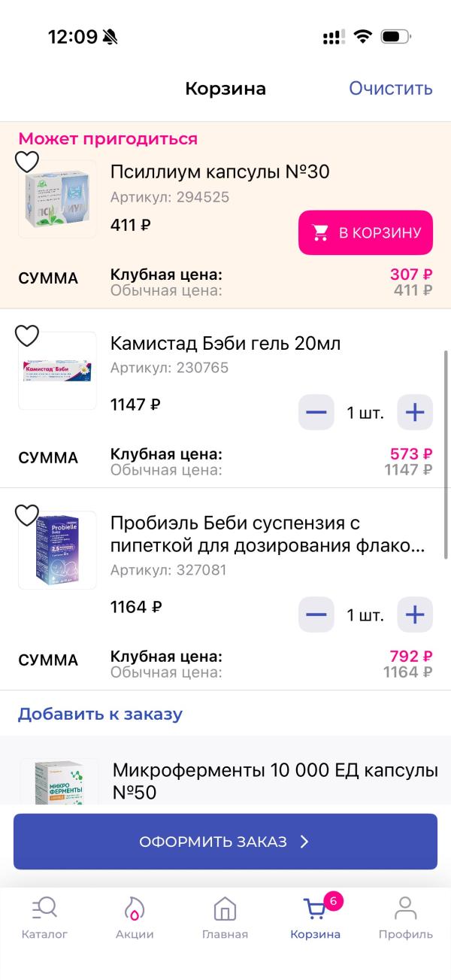View the Камистад Бэби product thumbnail
The height and width of the screenshot is (980, 451).
pyautogui.click(x=58, y=371)
